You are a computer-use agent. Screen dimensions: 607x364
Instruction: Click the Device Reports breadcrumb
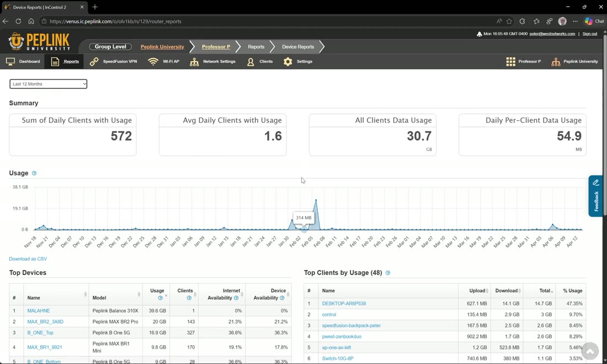point(297,47)
